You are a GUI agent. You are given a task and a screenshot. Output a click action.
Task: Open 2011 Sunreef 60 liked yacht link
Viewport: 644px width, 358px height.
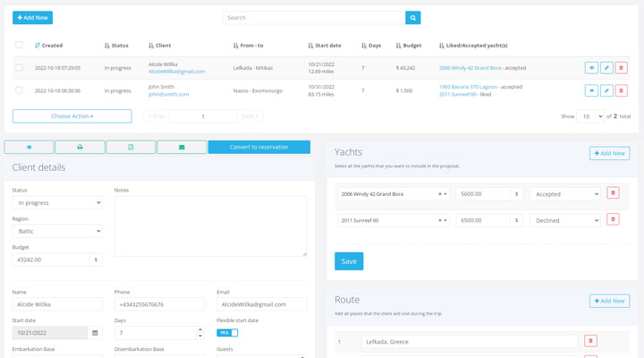coord(458,94)
